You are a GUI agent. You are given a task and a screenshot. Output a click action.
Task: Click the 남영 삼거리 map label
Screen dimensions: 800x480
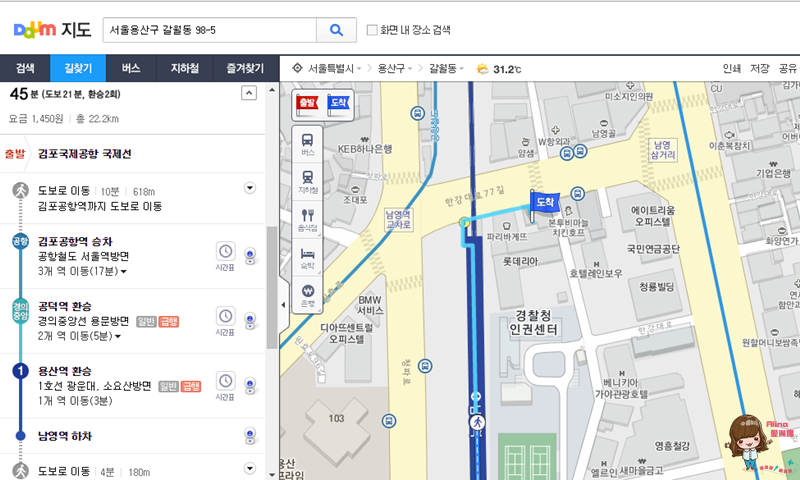point(663,149)
